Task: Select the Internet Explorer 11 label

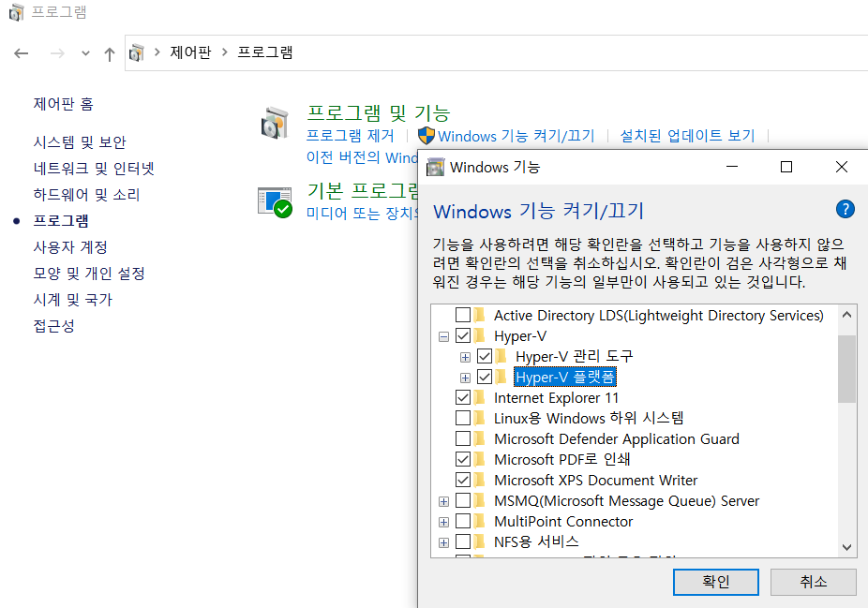Action: click(x=557, y=398)
